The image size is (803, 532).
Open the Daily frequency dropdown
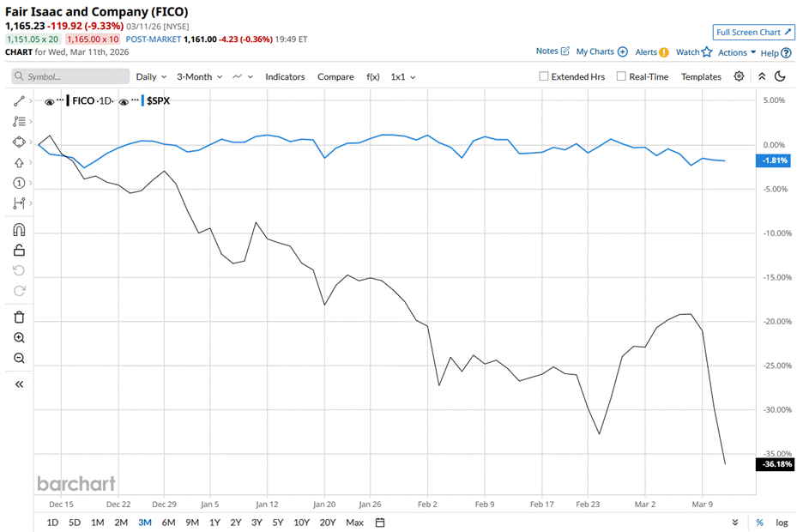click(151, 77)
